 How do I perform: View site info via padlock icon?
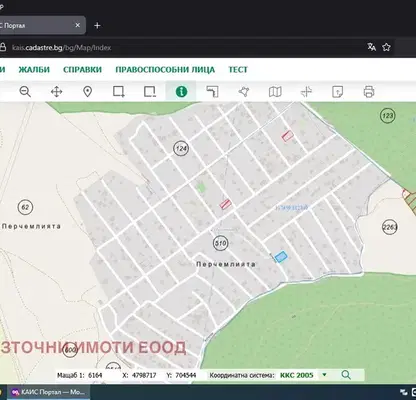click(x=3, y=47)
